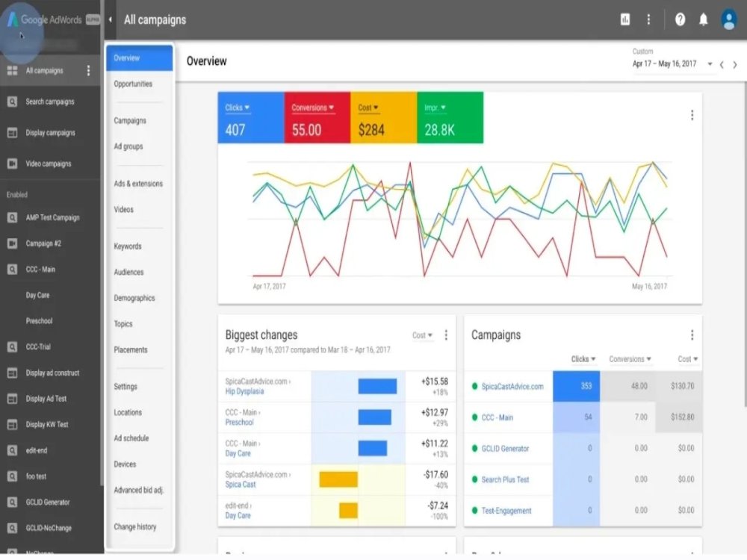Viewport: 747px width, 560px height.
Task: Open Clicks column dropdown in Campaigns card
Action: [583, 359]
